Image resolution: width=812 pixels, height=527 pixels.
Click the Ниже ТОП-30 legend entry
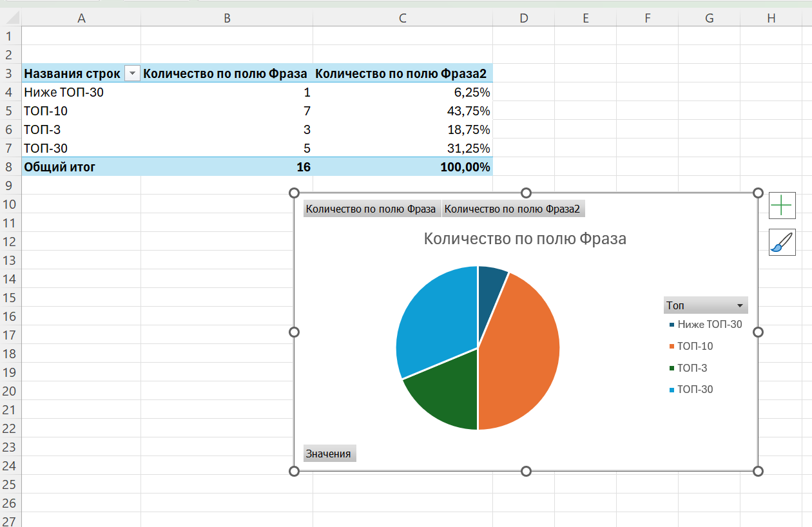pyautogui.click(x=706, y=325)
